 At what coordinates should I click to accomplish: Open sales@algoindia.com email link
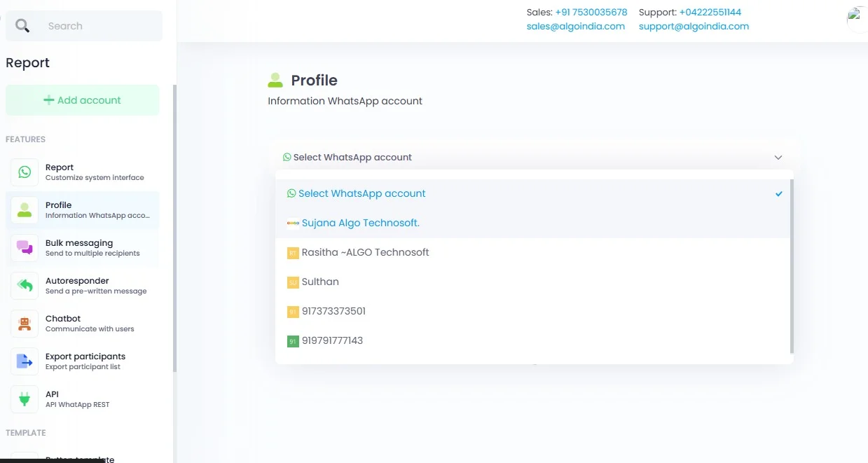[575, 26]
